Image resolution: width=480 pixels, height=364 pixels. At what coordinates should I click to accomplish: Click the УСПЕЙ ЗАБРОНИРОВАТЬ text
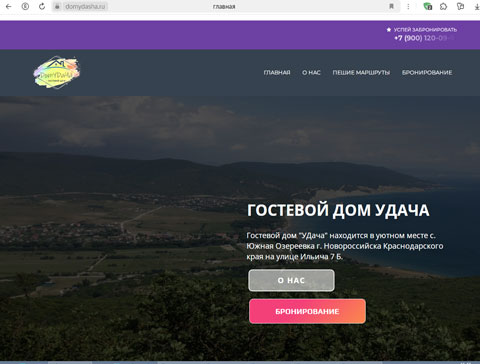click(425, 30)
